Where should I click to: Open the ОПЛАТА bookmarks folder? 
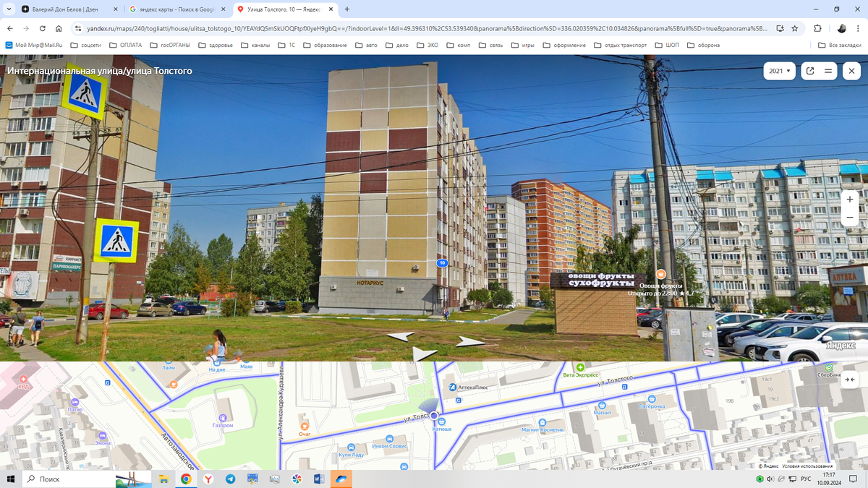125,45
